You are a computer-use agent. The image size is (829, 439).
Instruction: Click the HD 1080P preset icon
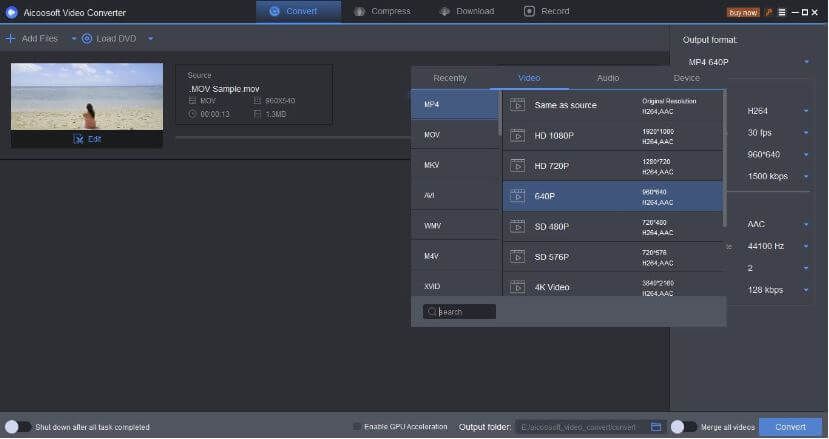[x=517, y=136]
